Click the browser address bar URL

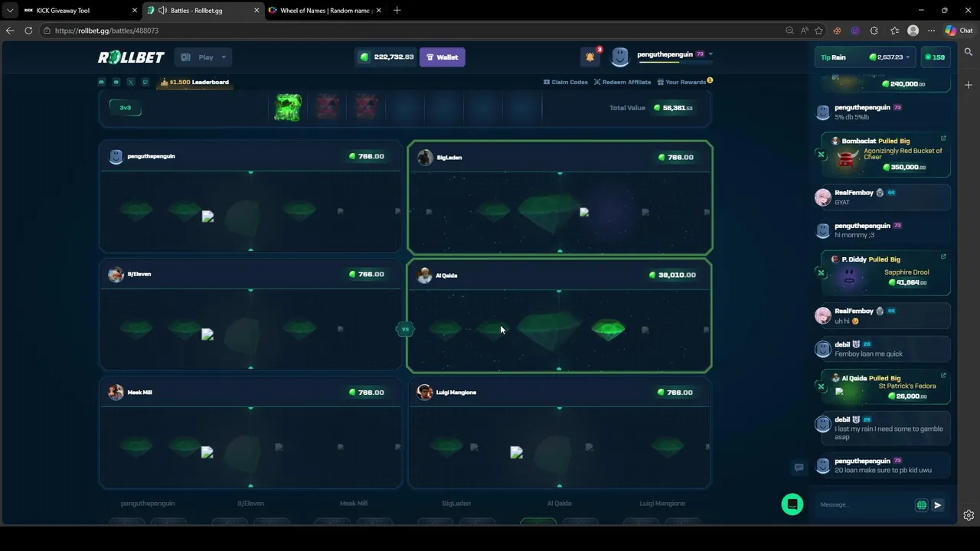[106, 31]
